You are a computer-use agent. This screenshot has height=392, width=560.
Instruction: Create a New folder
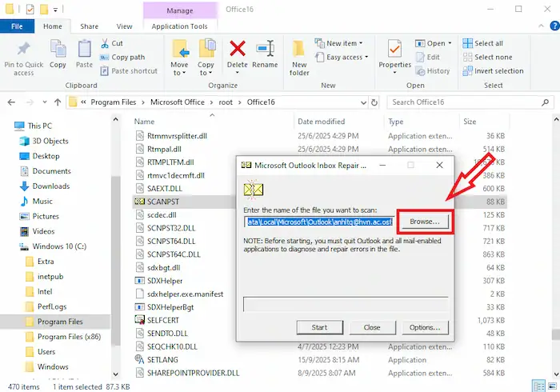299,57
